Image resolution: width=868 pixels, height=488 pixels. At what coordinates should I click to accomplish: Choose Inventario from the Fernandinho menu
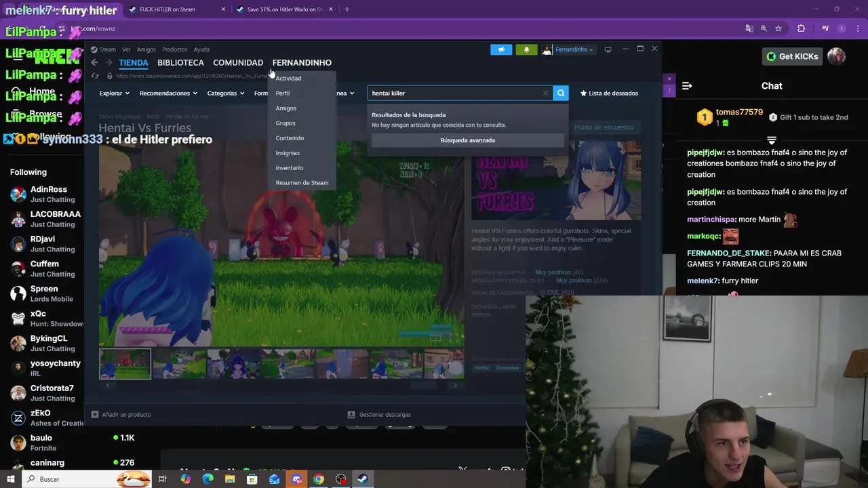click(290, 167)
